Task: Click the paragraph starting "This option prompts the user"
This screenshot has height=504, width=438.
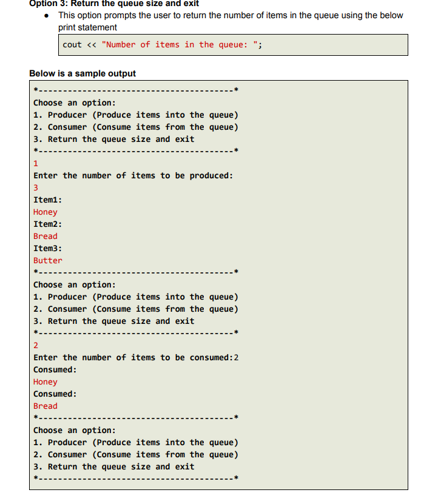Action: coord(231,21)
